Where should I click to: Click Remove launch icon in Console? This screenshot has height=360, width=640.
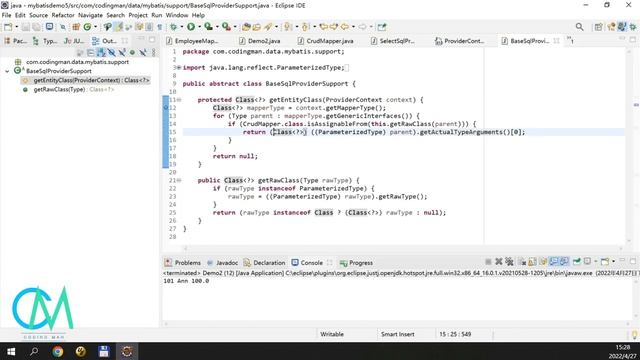point(499,262)
